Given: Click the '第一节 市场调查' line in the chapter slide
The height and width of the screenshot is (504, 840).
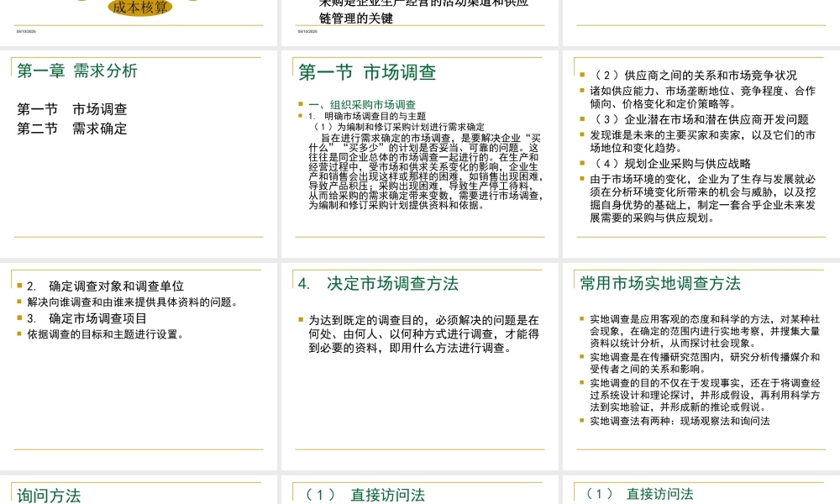Looking at the screenshot, I should 71,109.
